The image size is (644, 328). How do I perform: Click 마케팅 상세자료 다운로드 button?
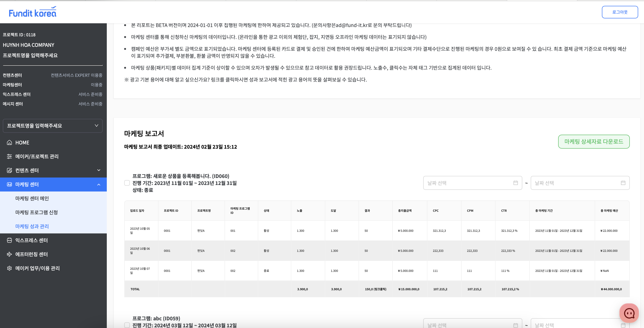coord(594,141)
